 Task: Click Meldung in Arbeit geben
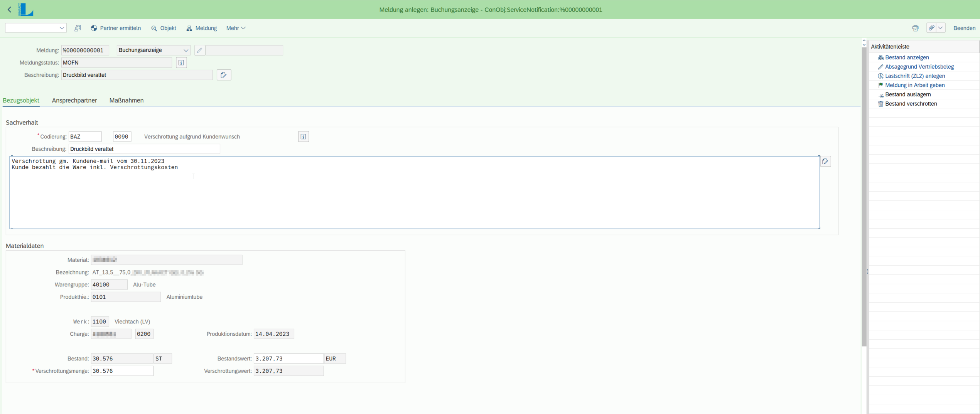click(914, 85)
